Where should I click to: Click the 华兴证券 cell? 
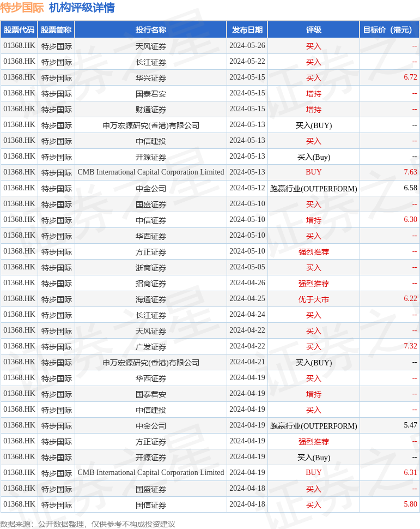[x=151, y=78]
